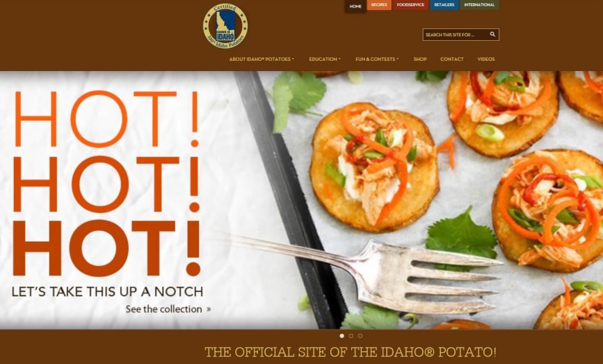Switch to the Retailers tab
The width and height of the screenshot is (603, 364).
(x=444, y=5)
